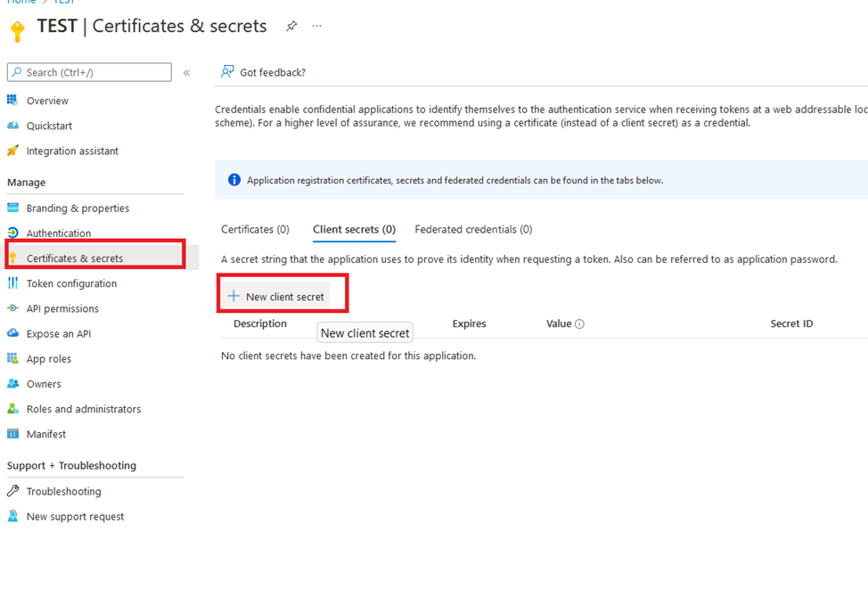Open Troubleshooting
Viewport: 868px width, 597px height.
63,491
